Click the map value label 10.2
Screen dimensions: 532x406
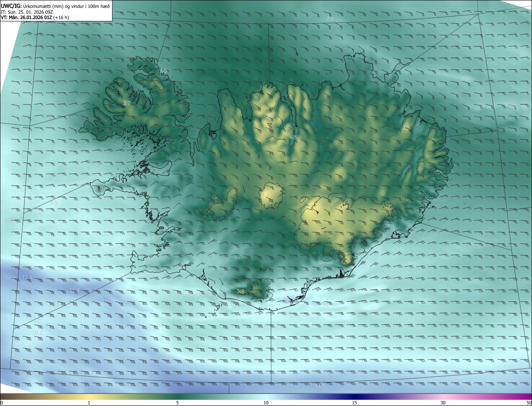click(x=37, y=333)
